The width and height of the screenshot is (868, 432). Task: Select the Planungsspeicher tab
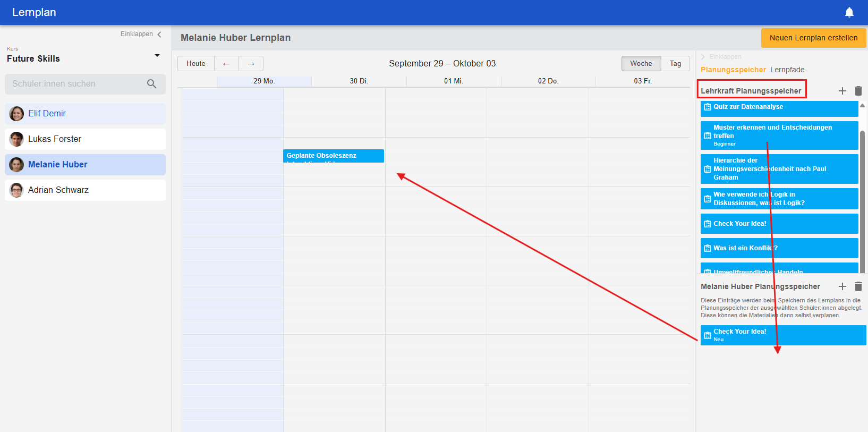(733, 70)
